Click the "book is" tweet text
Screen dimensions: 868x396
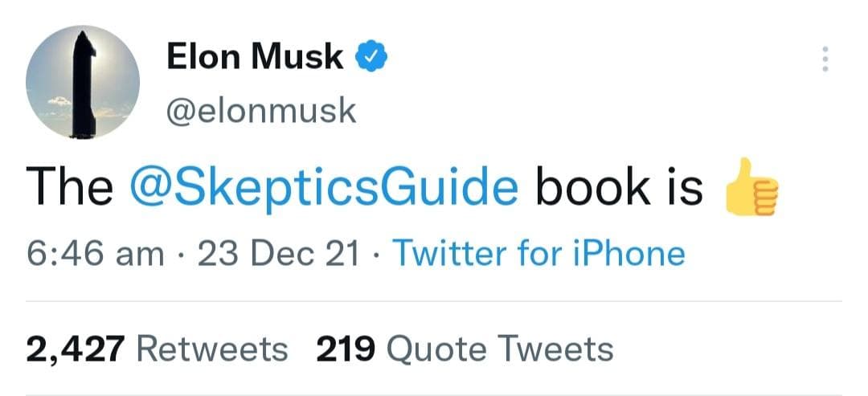pos(619,188)
